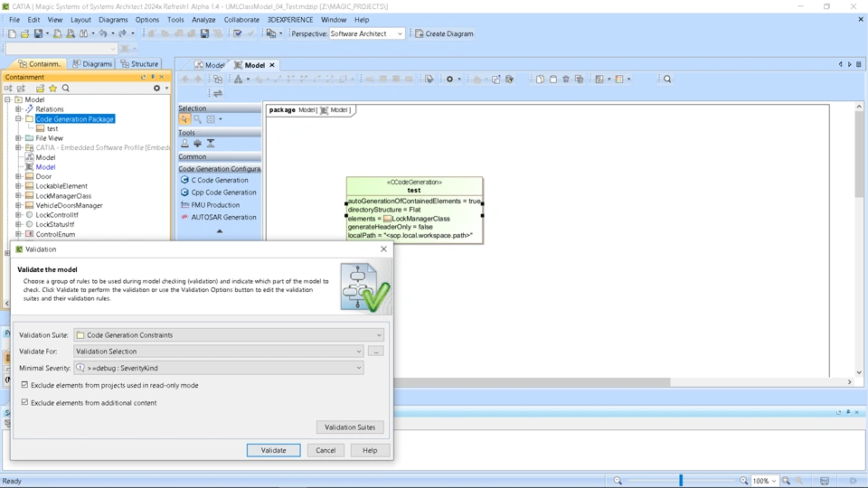Switch to the Structure browser tab
868x488 pixels.
pos(139,64)
